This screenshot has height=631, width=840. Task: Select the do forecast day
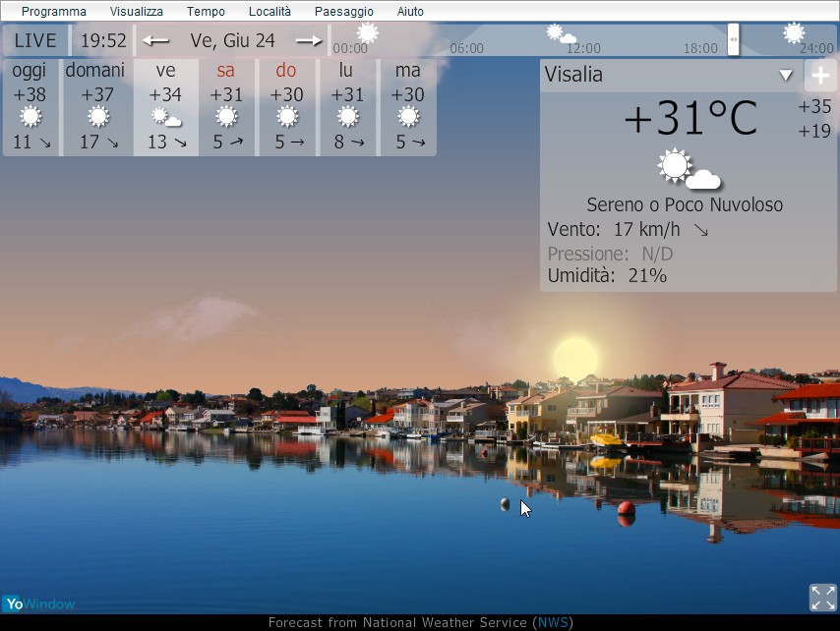click(x=286, y=107)
